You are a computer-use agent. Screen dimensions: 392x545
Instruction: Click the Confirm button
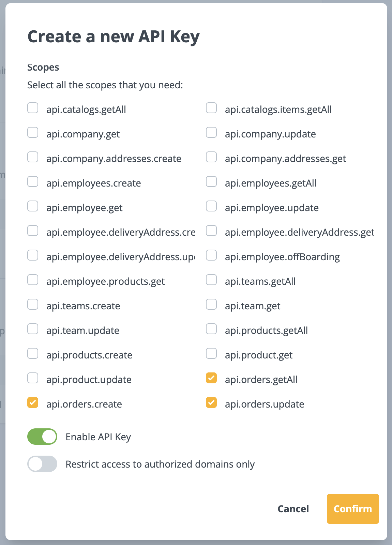tap(353, 509)
